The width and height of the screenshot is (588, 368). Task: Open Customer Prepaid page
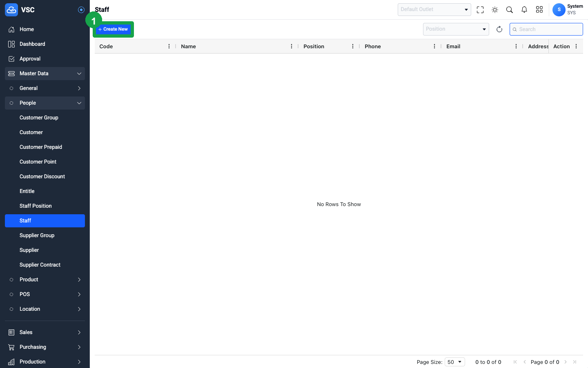(45, 147)
